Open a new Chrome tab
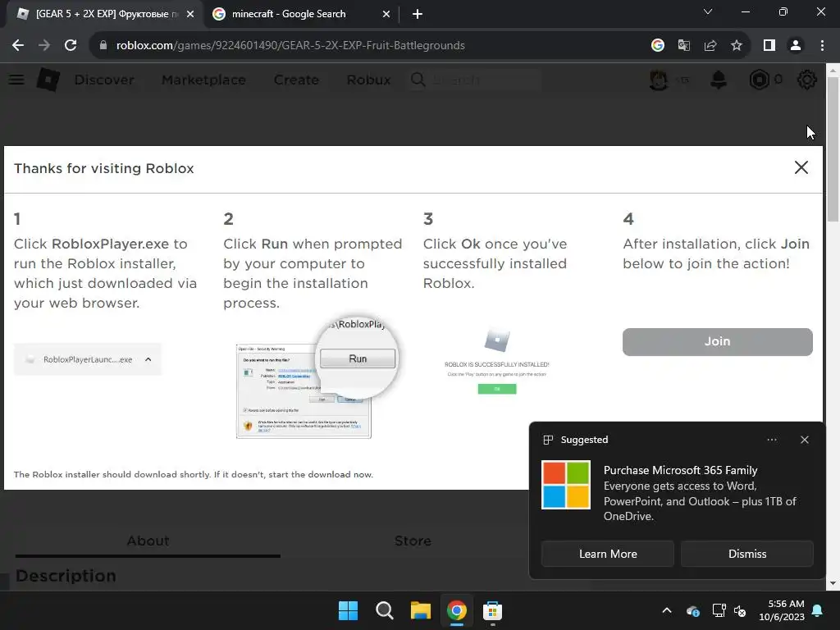 (418, 14)
